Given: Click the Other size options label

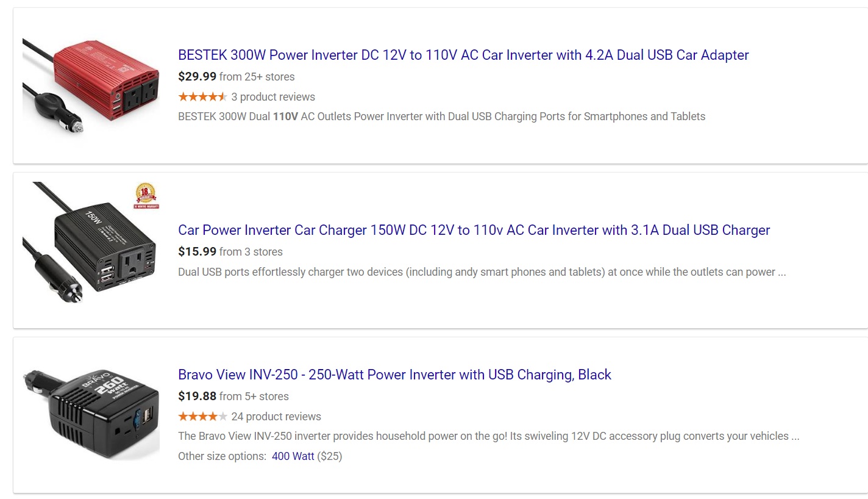Looking at the screenshot, I should click(222, 456).
